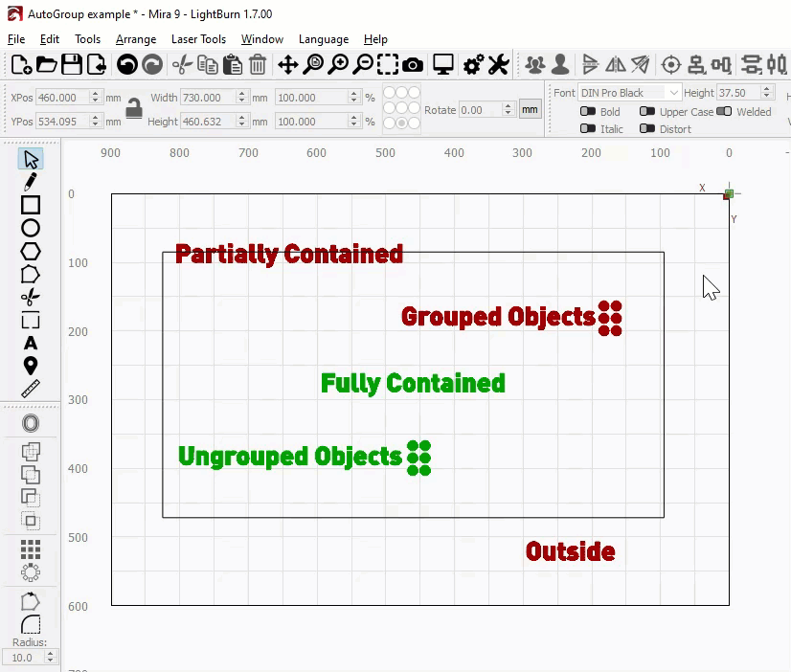Enable the Italic text switch
Image resolution: width=791 pixels, height=672 pixels.
click(588, 129)
